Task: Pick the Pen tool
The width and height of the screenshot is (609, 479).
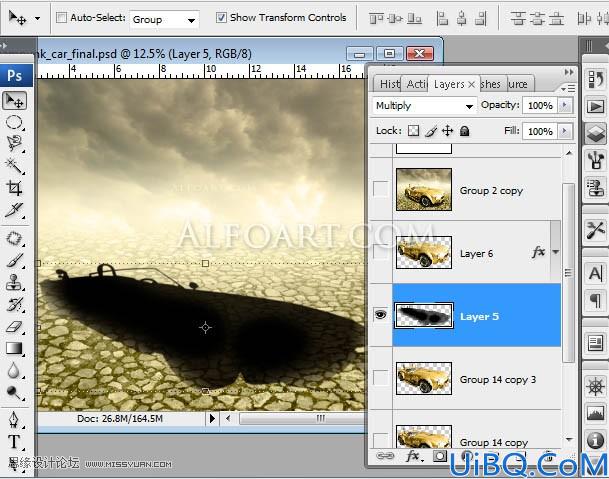Action: [14, 420]
